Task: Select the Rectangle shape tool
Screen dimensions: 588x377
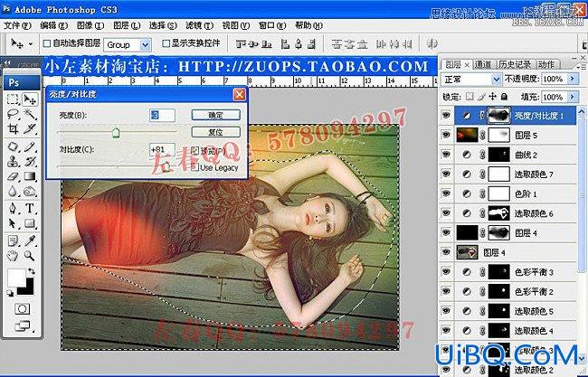Action: (30, 223)
